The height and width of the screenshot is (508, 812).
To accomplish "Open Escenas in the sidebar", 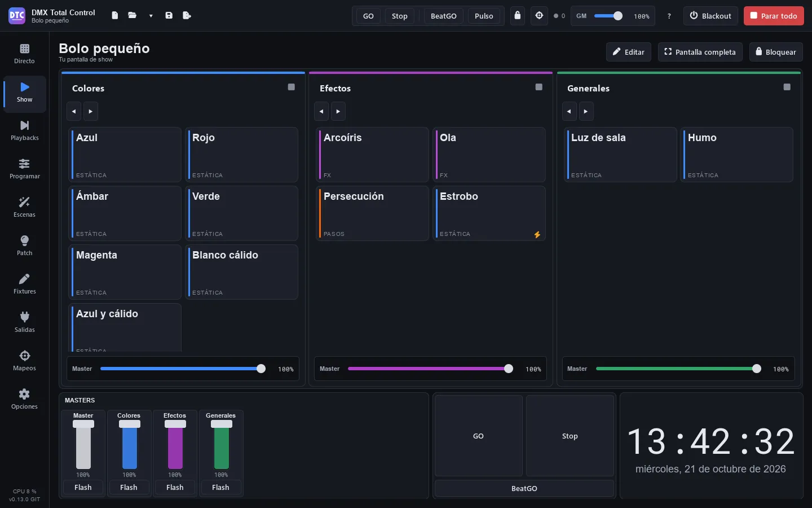I will pos(24,208).
